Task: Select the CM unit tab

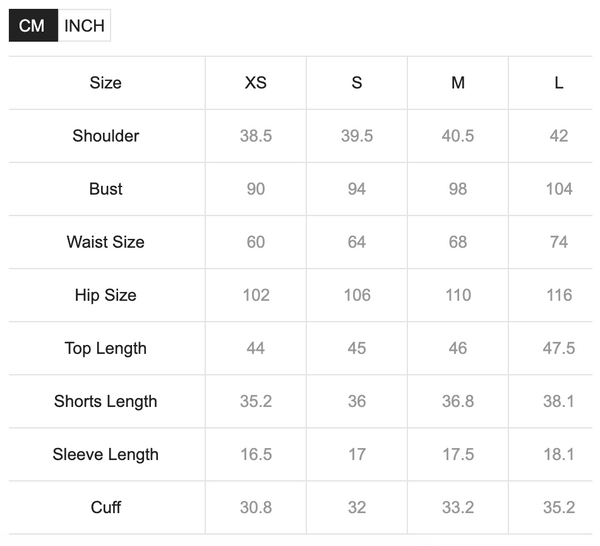Action: coord(33,26)
